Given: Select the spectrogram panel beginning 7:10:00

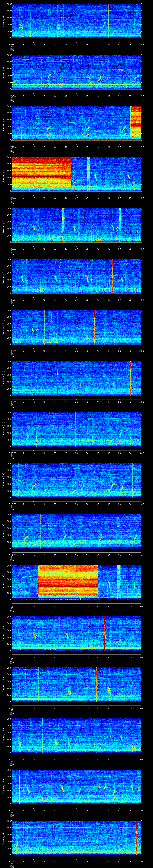Looking at the screenshot, I should tap(76, 481).
